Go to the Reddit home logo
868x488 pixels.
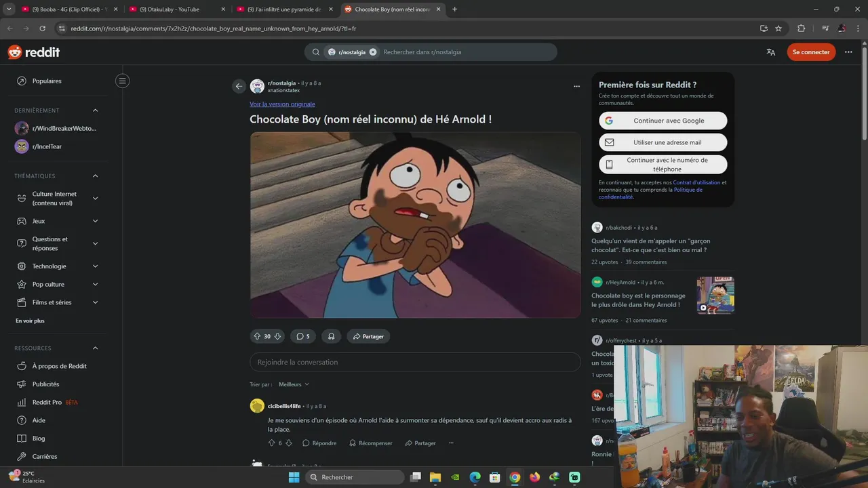coord(33,52)
